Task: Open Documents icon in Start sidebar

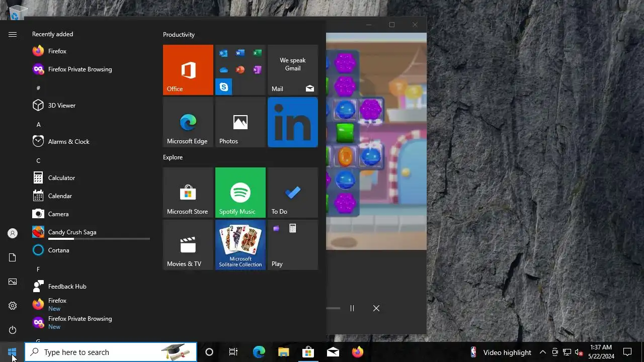Action: (13, 257)
